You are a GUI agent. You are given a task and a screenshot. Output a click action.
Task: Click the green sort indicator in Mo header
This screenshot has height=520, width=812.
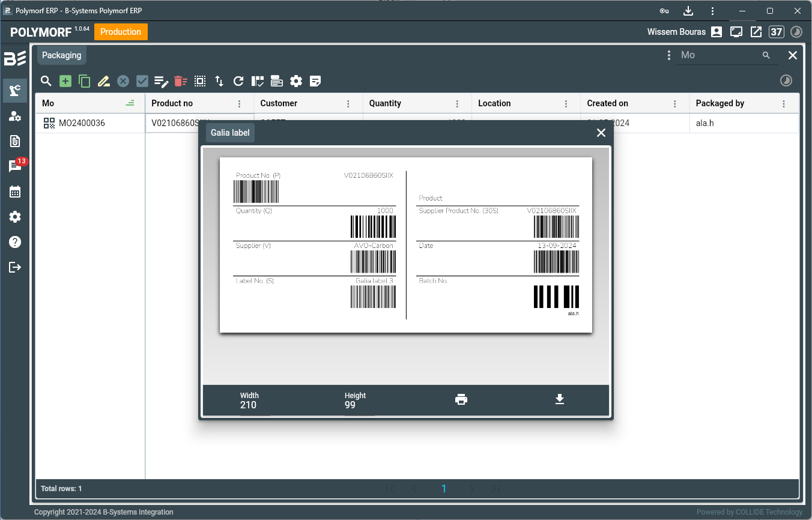point(130,103)
